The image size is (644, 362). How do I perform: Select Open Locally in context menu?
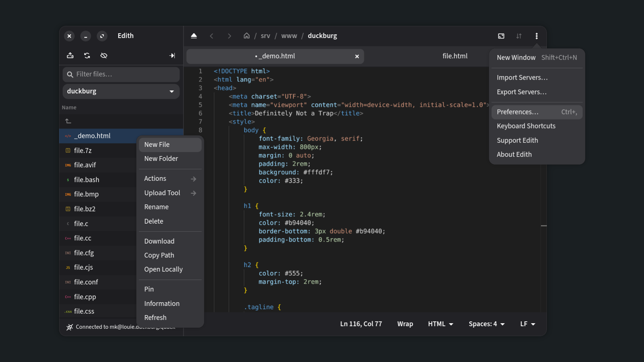[x=170, y=269]
